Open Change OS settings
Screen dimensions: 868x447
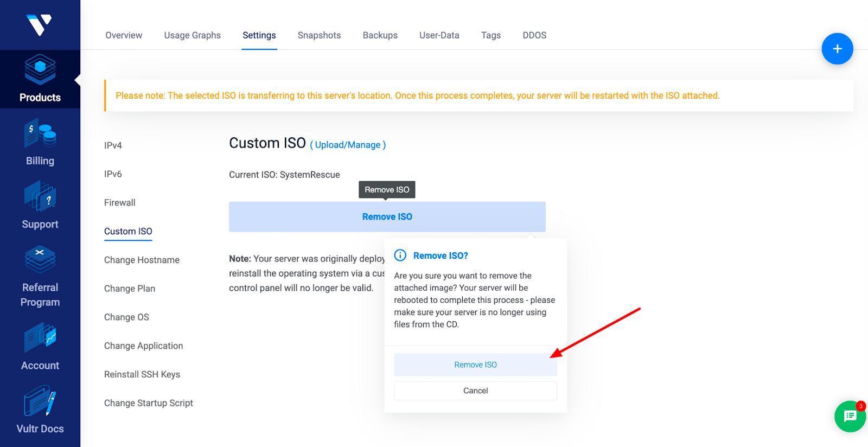click(x=126, y=317)
